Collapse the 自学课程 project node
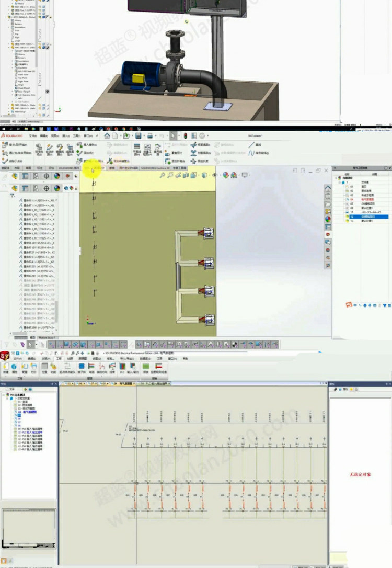Viewport: 392px width, 568px height. (336, 178)
